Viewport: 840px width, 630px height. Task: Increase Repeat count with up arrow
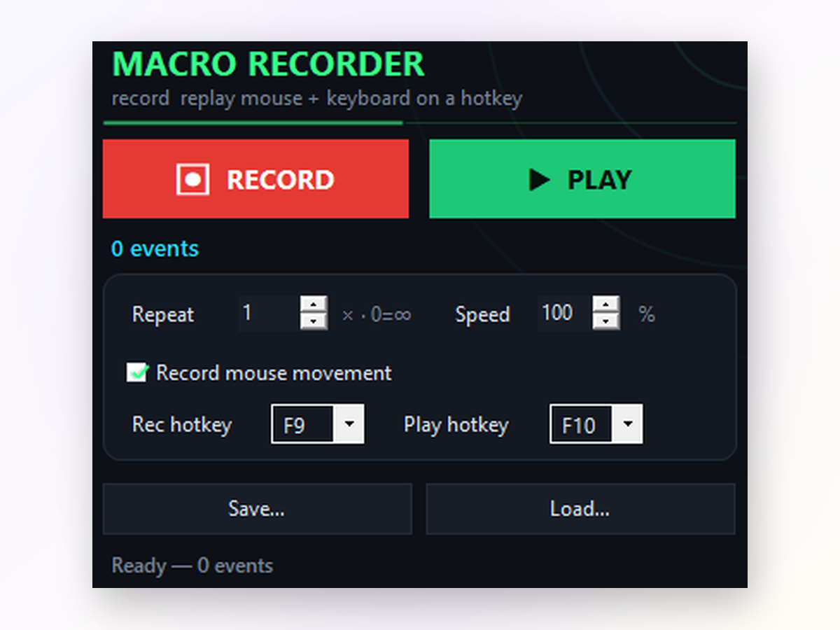click(314, 304)
